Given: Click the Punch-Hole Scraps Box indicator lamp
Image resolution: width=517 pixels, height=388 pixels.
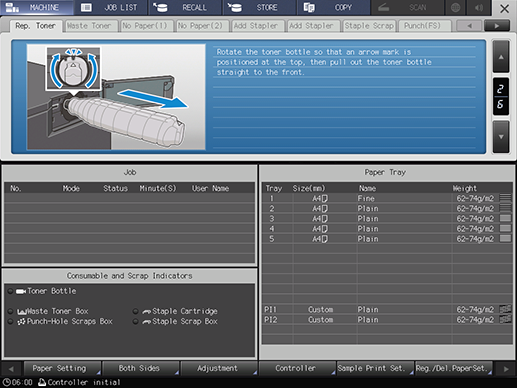Looking at the screenshot, I should [x=10, y=322].
